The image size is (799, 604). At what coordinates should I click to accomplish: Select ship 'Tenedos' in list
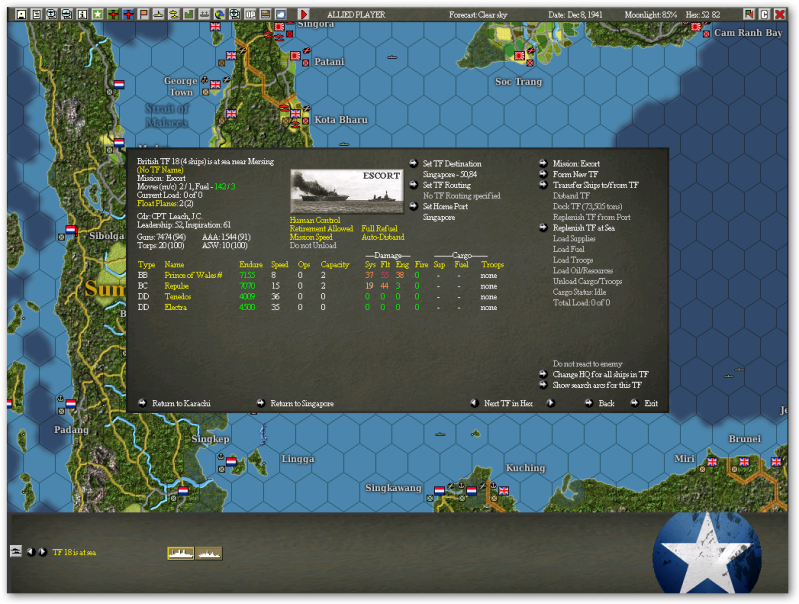point(177,296)
